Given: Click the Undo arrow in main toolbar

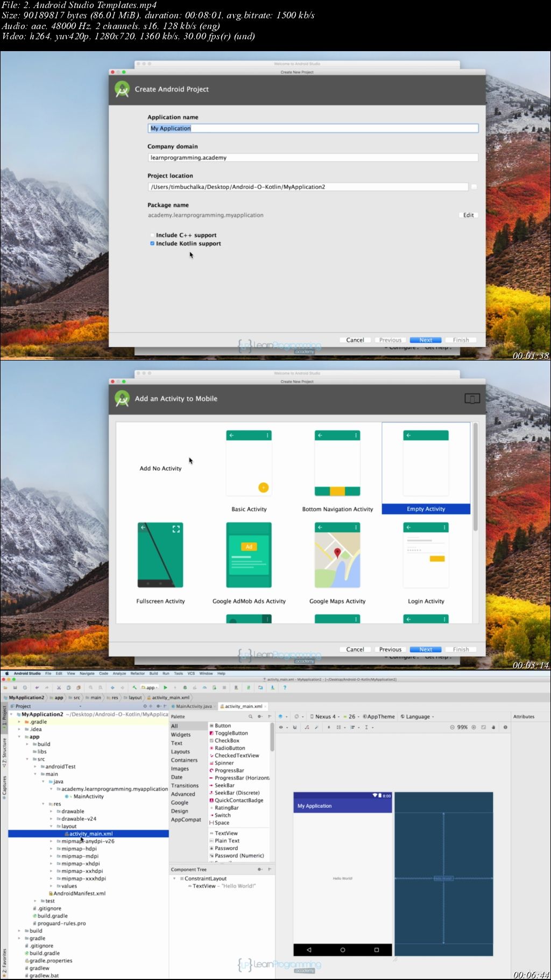Looking at the screenshot, I should (x=37, y=687).
